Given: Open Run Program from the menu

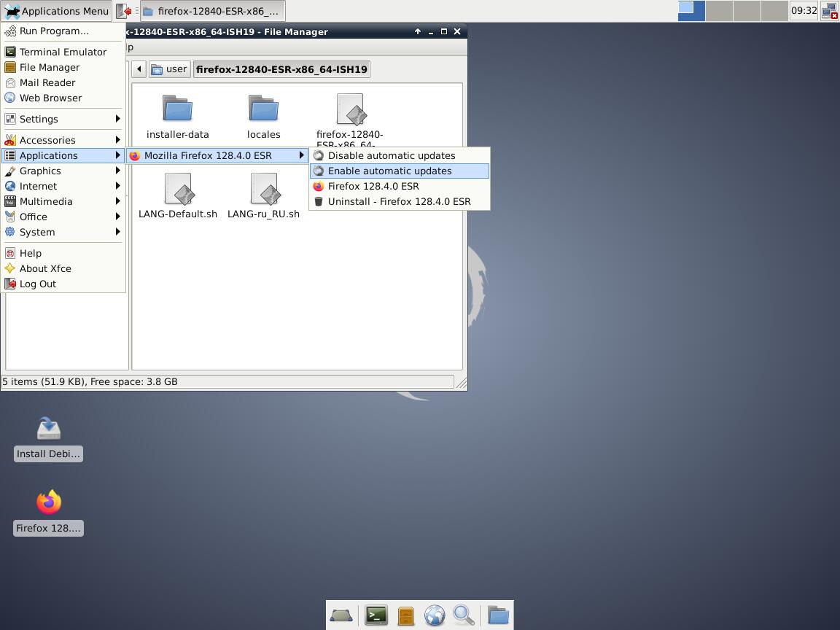Looking at the screenshot, I should click(63, 31).
